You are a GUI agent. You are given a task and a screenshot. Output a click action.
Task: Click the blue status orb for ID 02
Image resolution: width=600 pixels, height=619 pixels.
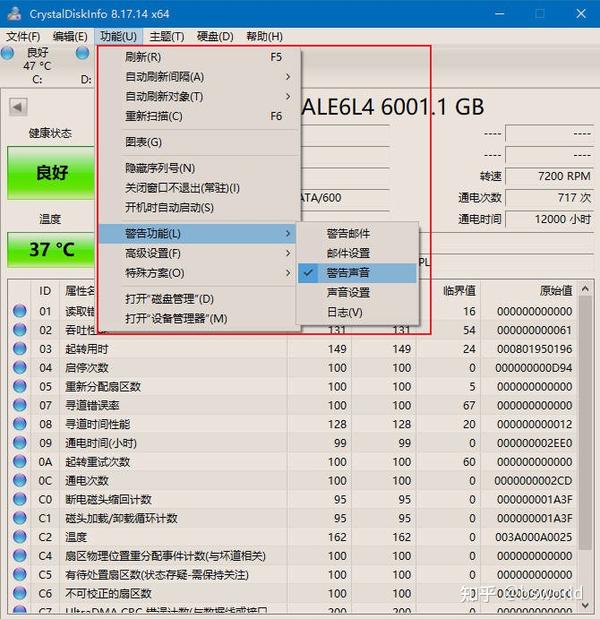click(20, 330)
